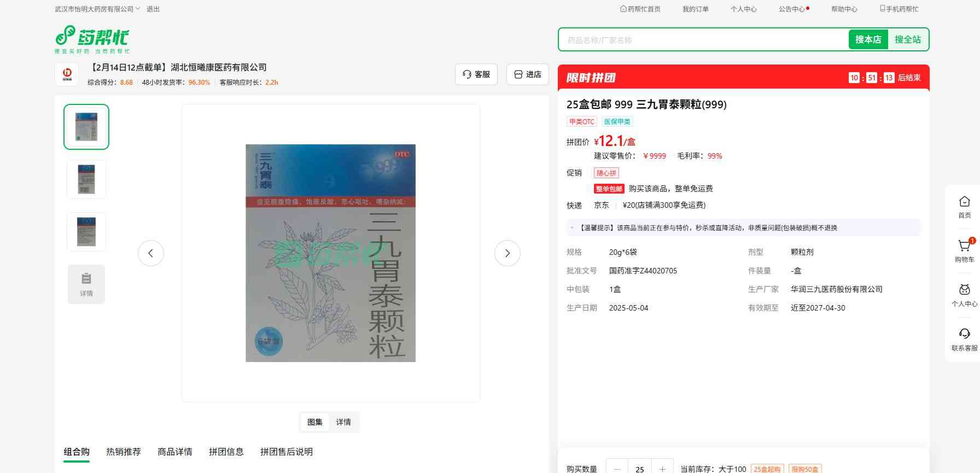The image size is (980, 473).
Task: Click the 药帮忙 logo
Action: [92, 39]
